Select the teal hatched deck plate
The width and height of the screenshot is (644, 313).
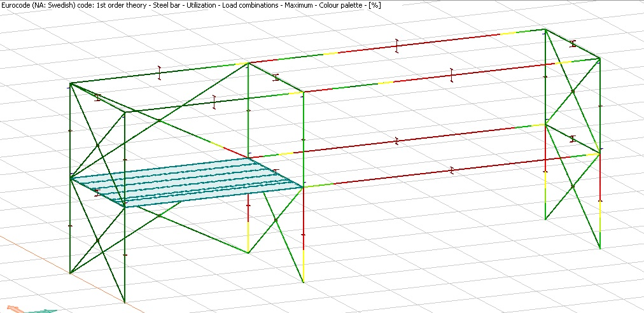[187, 183]
